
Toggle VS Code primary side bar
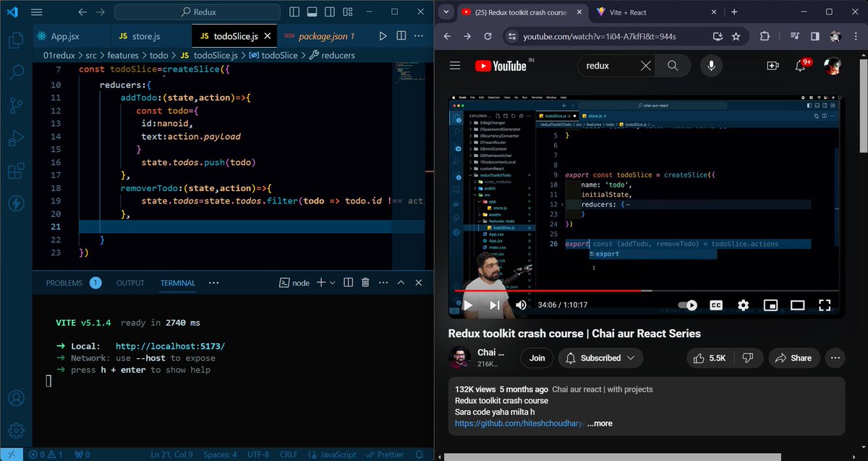(293, 12)
